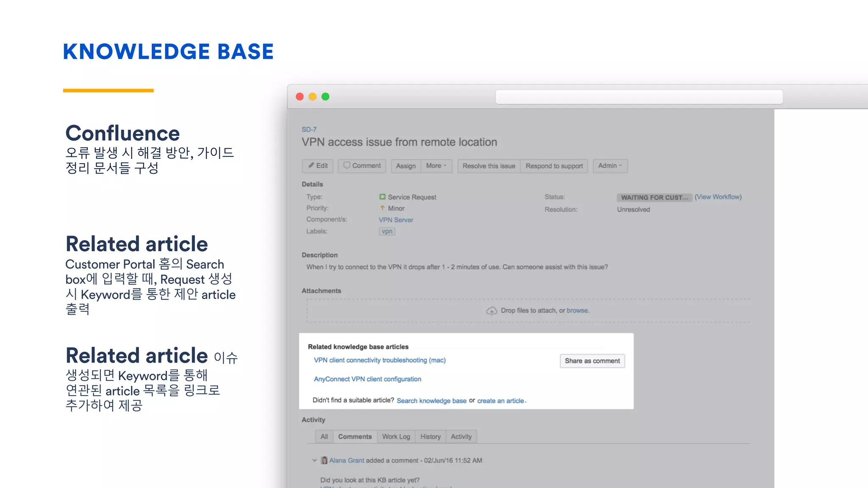Switch to the Work Log tab

(396, 437)
